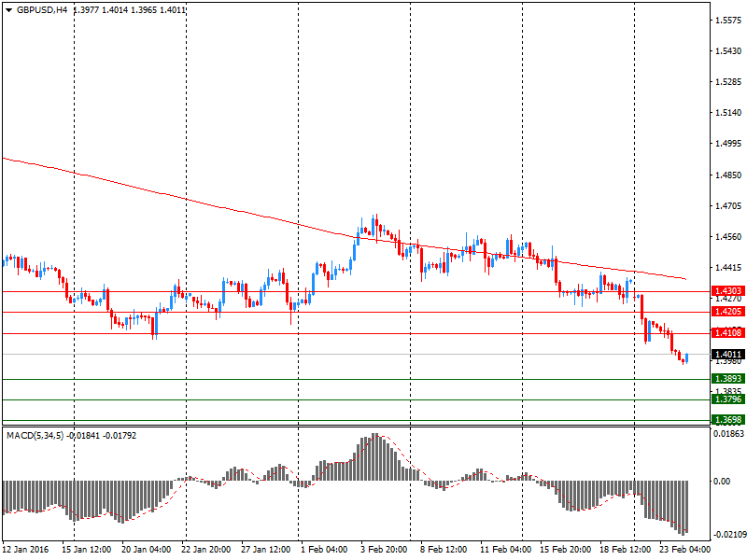Click the 1.4705 price scale value
This screenshot has height=560, width=747.
click(728, 206)
